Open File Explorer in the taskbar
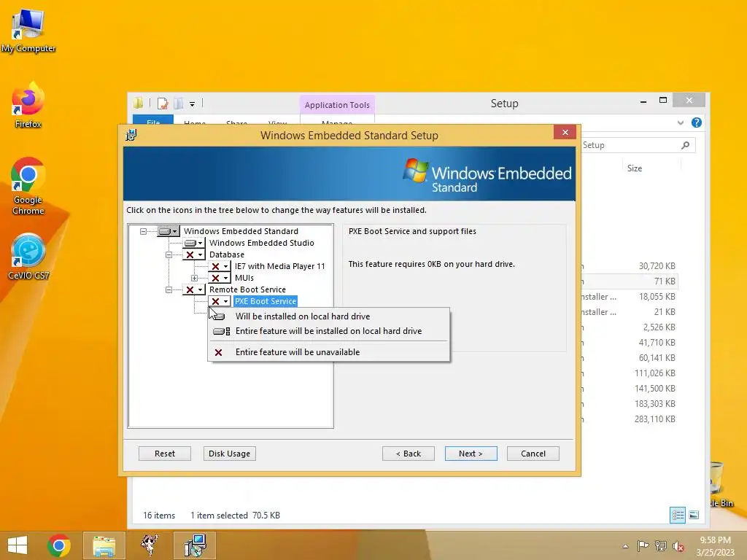This screenshot has height=560, width=747. (104, 545)
